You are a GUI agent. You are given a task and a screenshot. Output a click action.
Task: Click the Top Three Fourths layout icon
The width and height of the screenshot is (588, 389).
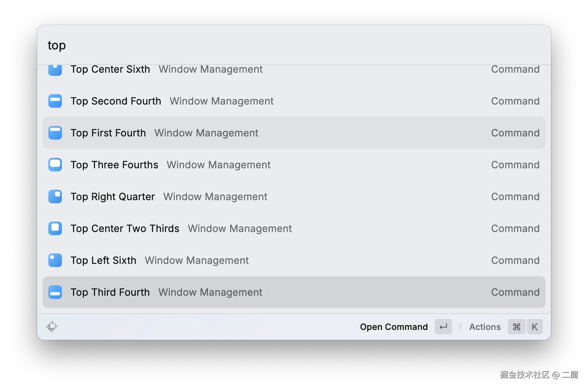tap(55, 165)
